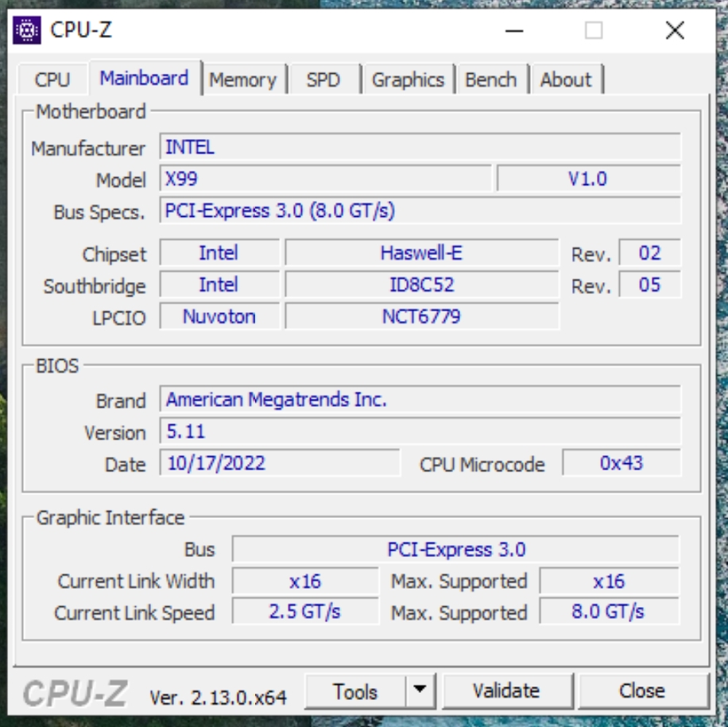728x727 pixels.
Task: Switch to the CPU tab
Action: coord(52,79)
